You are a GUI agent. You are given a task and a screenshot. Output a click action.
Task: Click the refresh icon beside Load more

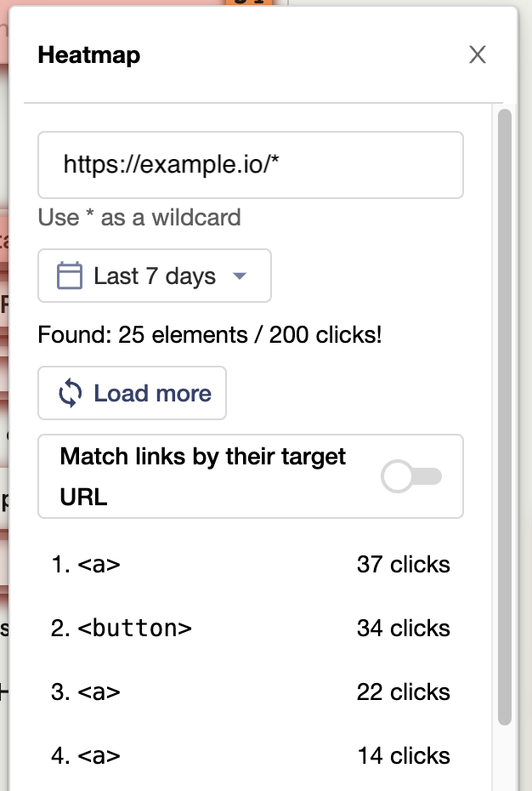tap(71, 394)
